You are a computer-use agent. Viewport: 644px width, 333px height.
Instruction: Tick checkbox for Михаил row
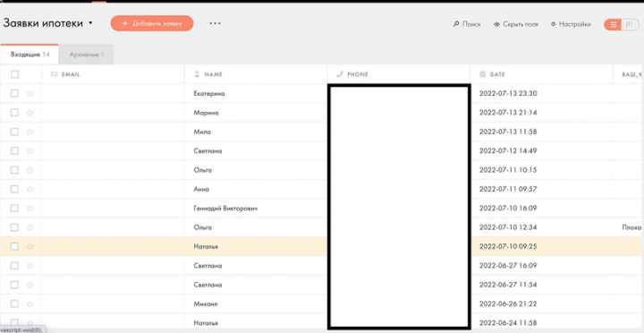(x=14, y=303)
